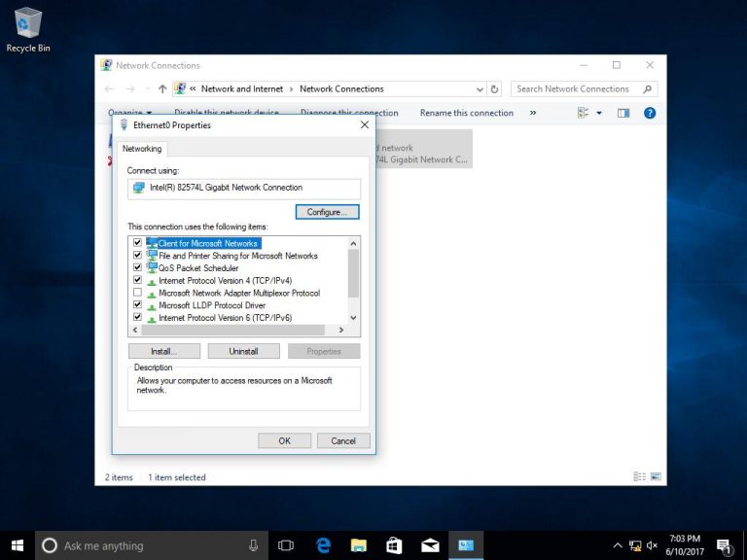Select Internet Protocol Version 4 (TCP/IPv4) item
The width and height of the screenshot is (747, 560).
tap(225, 280)
